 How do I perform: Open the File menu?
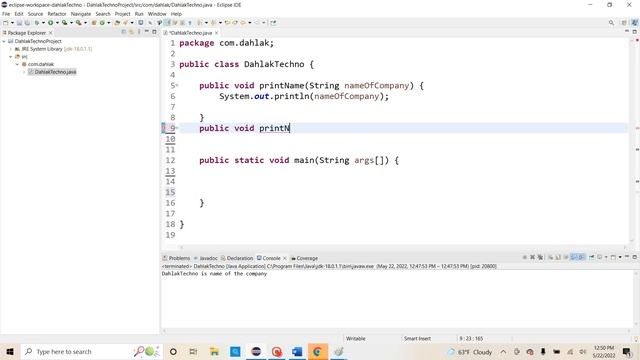point(6,14)
